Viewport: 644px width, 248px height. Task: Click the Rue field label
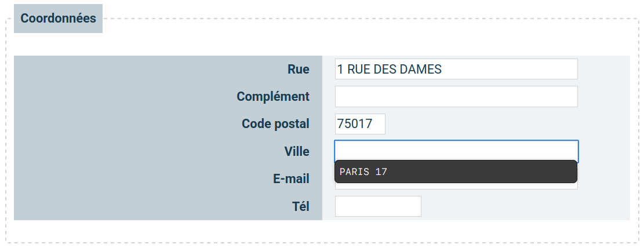[x=298, y=70]
